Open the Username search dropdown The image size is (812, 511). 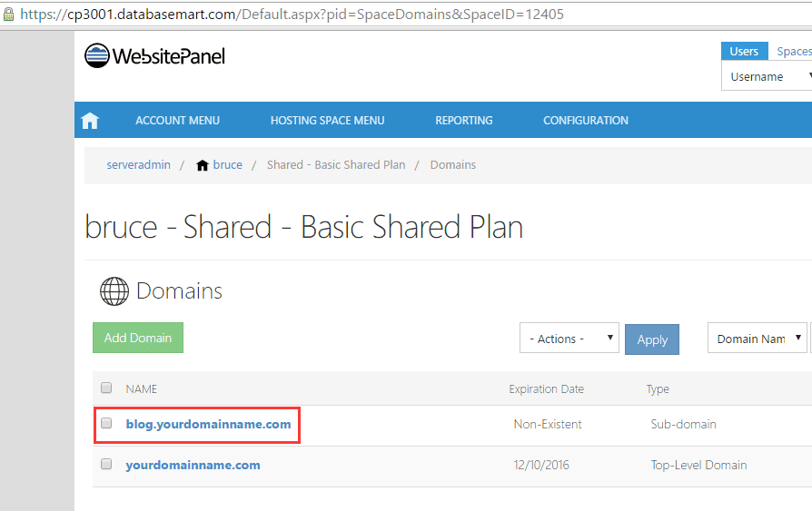tap(767, 76)
